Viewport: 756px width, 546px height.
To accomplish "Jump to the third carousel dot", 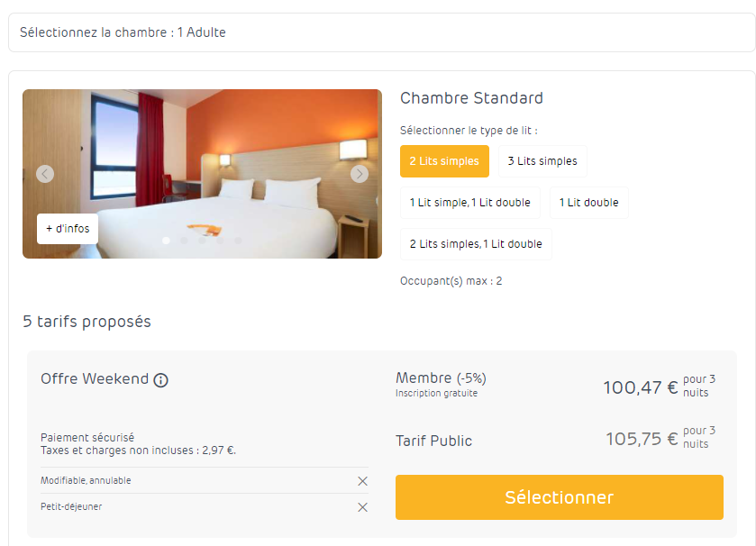I will (x=202, y=241).
